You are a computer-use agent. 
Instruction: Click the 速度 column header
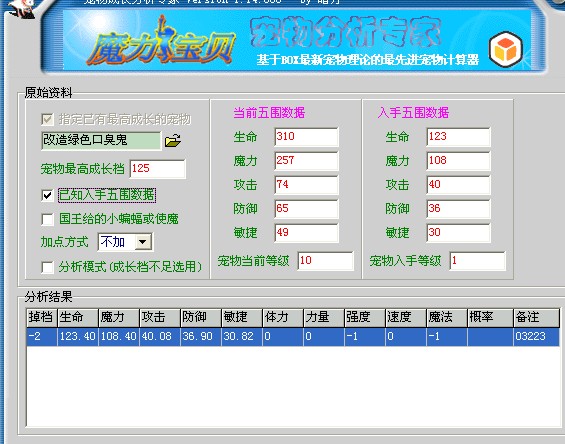406,318
